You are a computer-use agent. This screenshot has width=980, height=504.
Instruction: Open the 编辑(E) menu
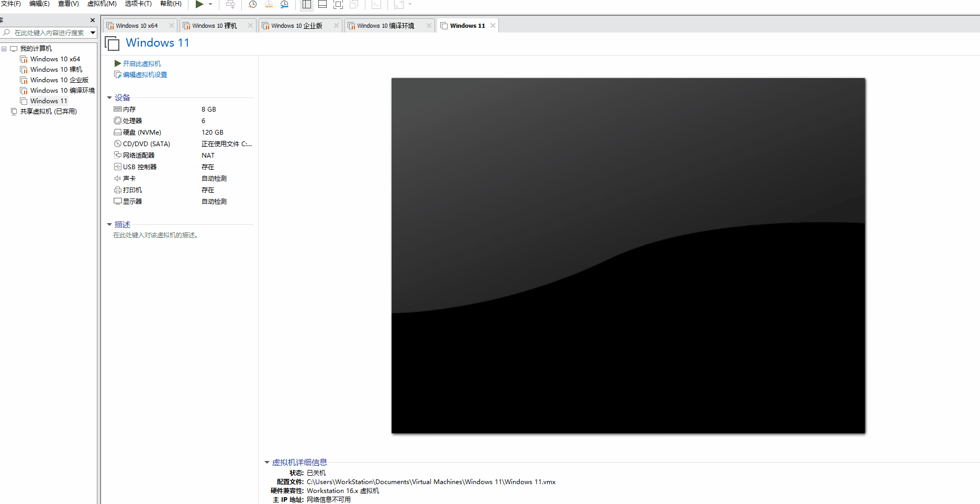(39, 4)
